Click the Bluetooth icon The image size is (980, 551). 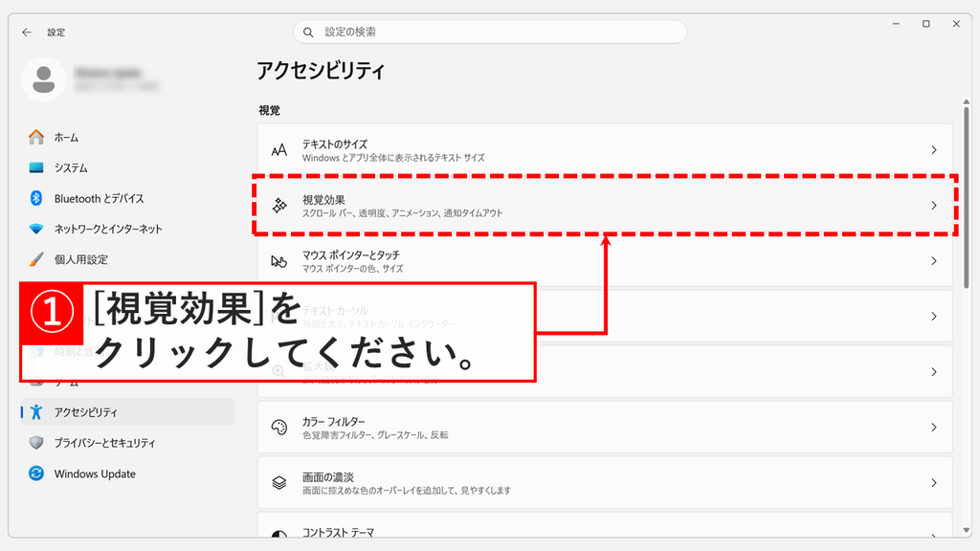[x=36, y=198]
